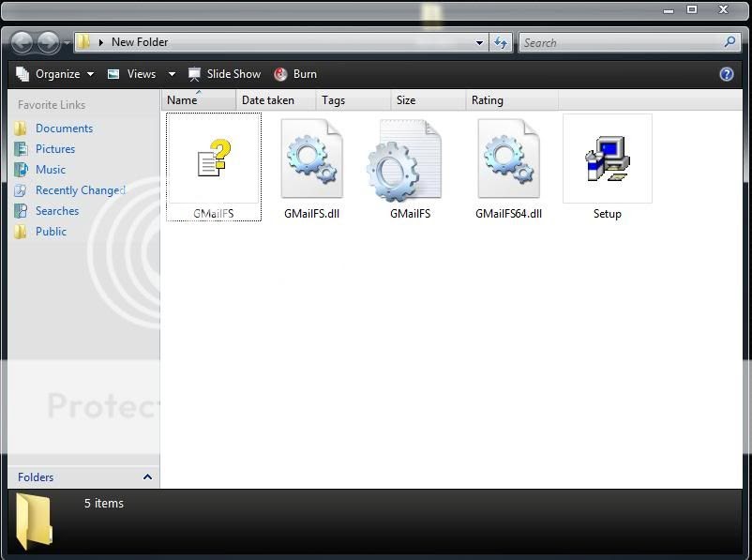
Task: Select the GMailFS64.dll file icon
Action: click(509, 159)
